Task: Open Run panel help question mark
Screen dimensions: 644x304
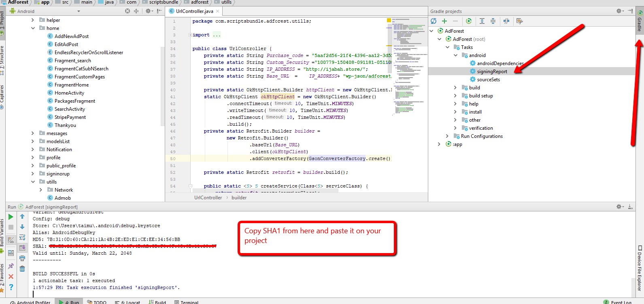Action: [11, 287]
